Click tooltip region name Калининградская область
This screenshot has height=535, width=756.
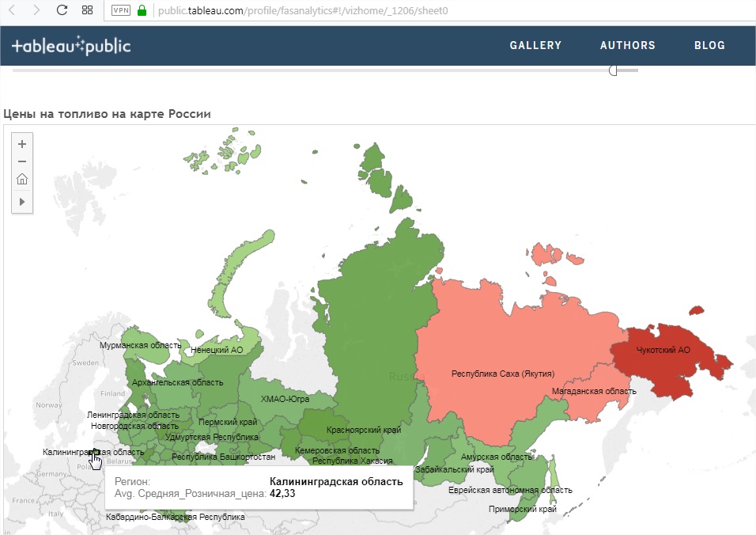336,481
